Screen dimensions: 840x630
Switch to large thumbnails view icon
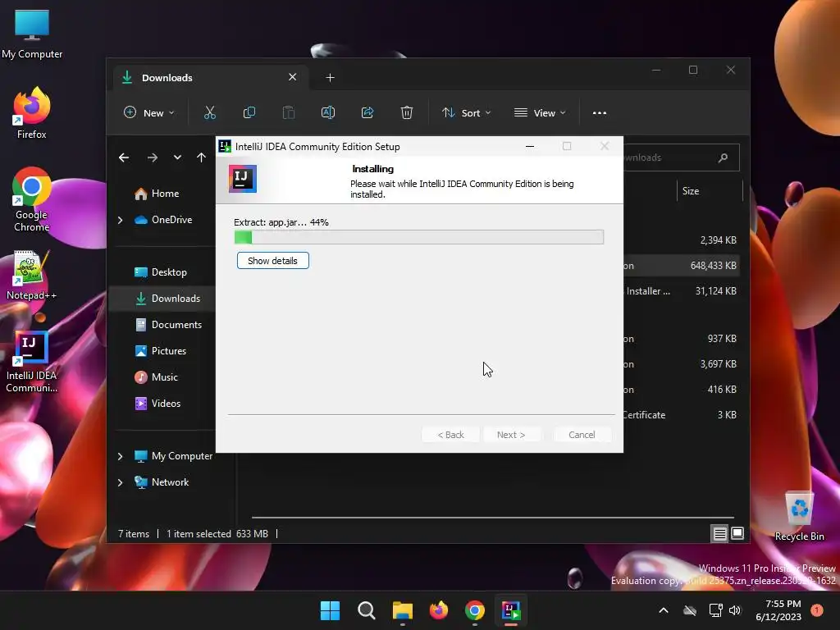click(x=737, y=533)
